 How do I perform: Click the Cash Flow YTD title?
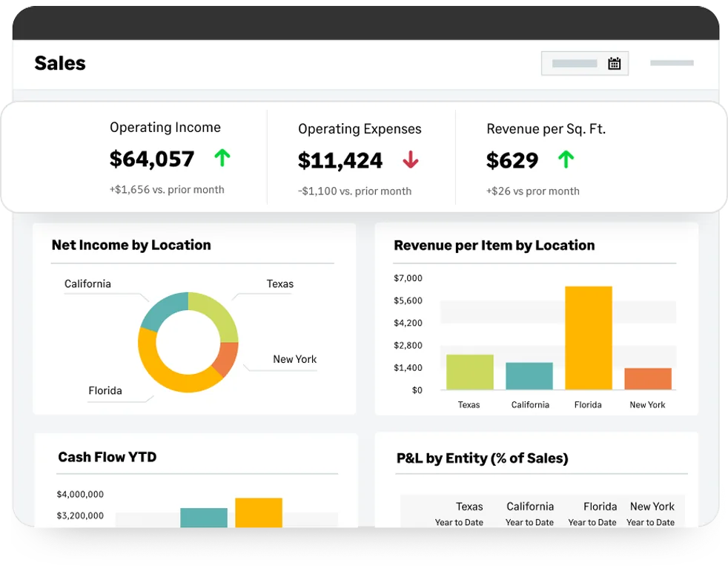(107, 457)
